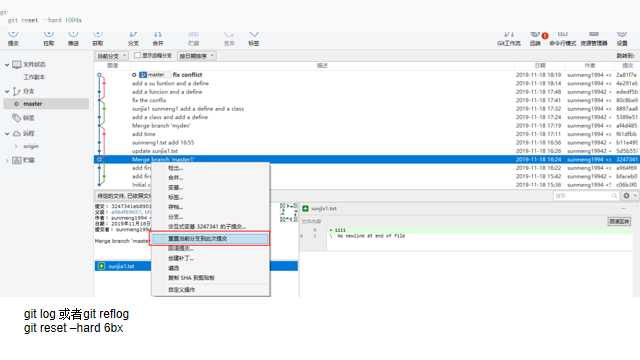Choose 存档 (Archive) from the context menu
640x360 pixels.
click(x=210, y=207)
